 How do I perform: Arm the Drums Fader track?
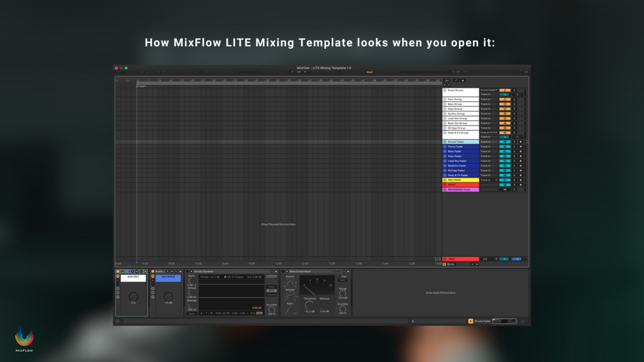[x=520, y=142]
